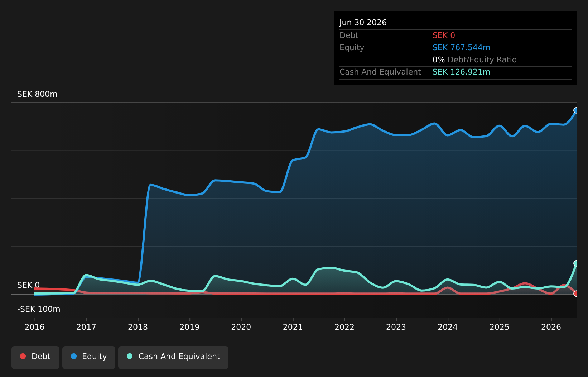588x377 pixels.
Task: Click the blue Equity legend dot
Action: [x=74, y=356]
